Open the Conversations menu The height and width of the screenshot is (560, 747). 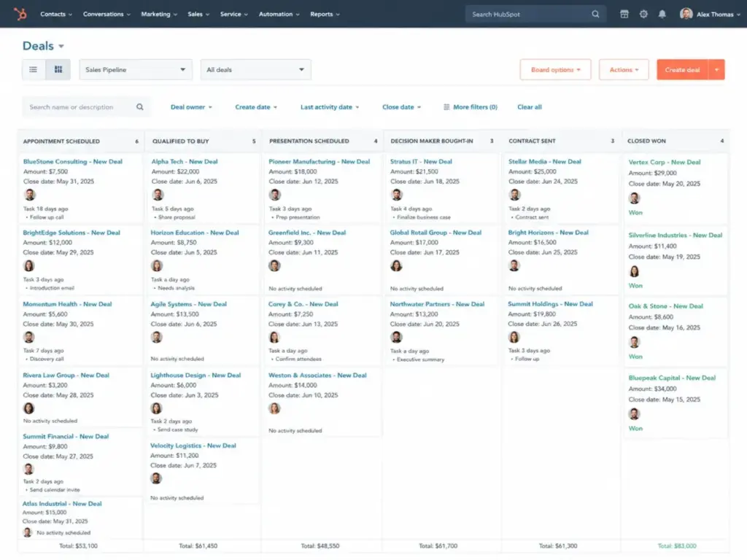click(x=107, y=15)
